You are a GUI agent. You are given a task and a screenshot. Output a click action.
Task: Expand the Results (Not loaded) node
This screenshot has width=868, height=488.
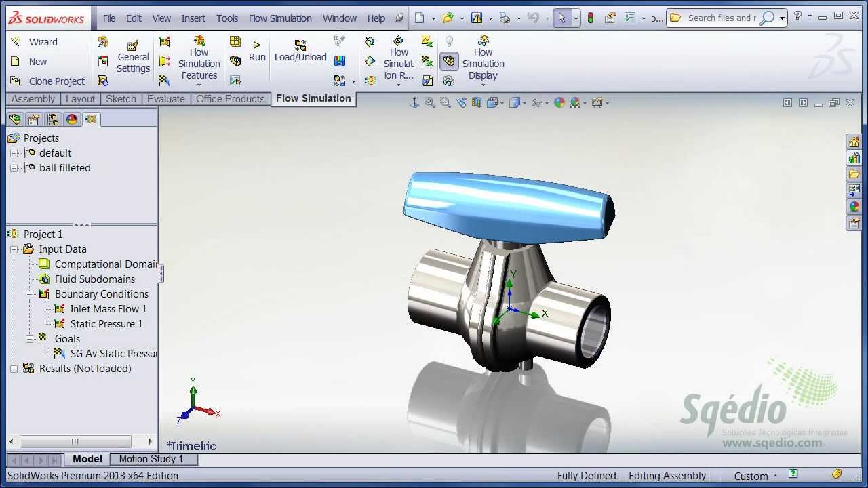14,369
